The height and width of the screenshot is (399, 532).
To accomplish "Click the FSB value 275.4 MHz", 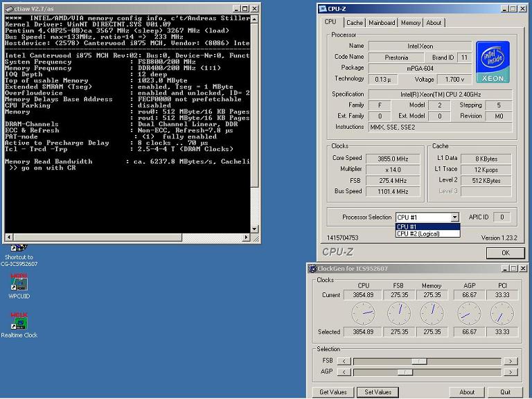I will (x=393, y=181).
